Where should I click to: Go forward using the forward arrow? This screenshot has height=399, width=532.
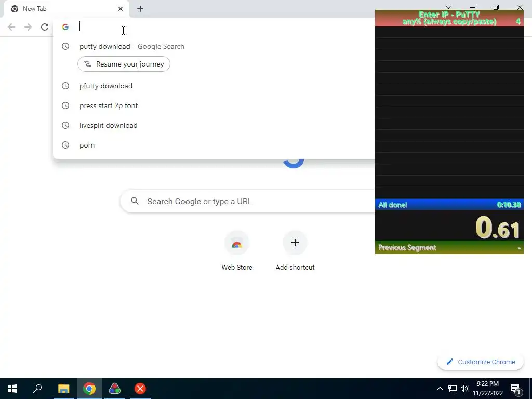(28, 27)
